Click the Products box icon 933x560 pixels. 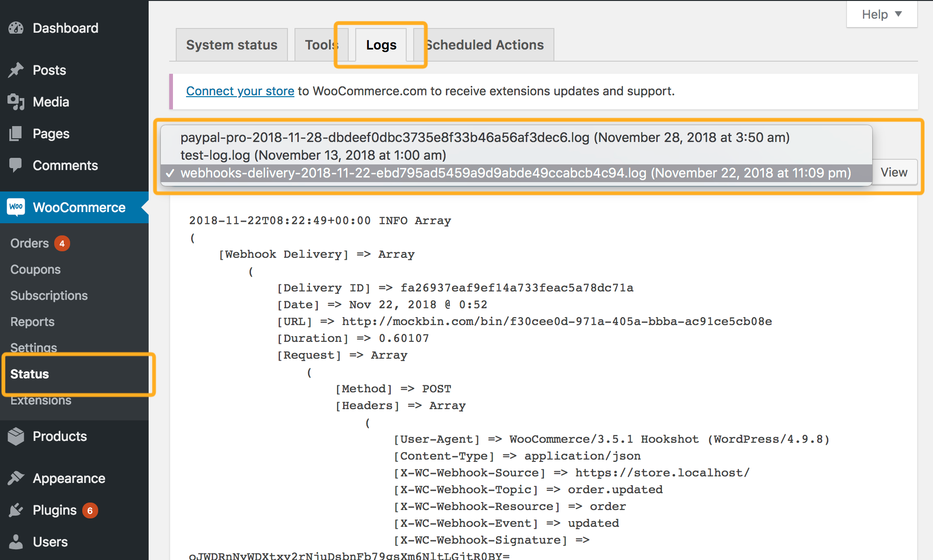tap(16, 436)
